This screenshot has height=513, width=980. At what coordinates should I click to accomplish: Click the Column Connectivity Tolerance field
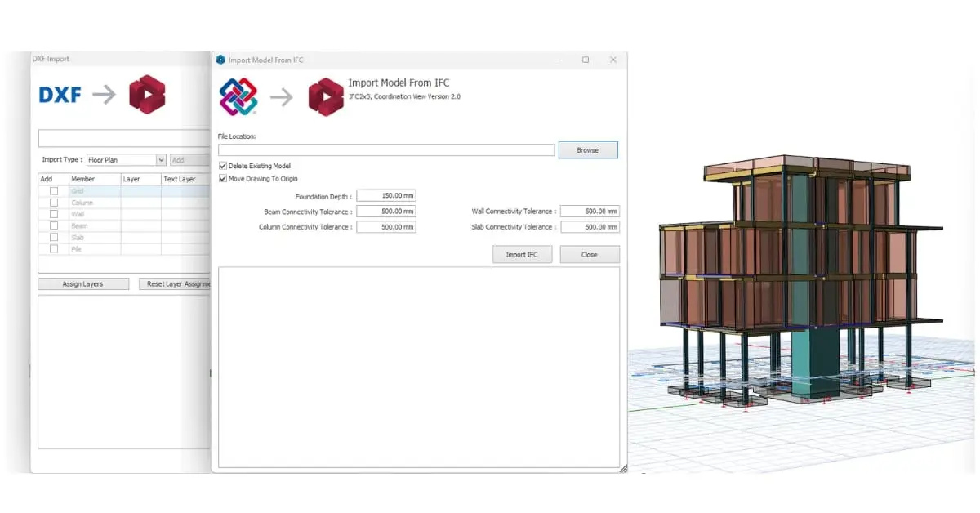(386, 227)
